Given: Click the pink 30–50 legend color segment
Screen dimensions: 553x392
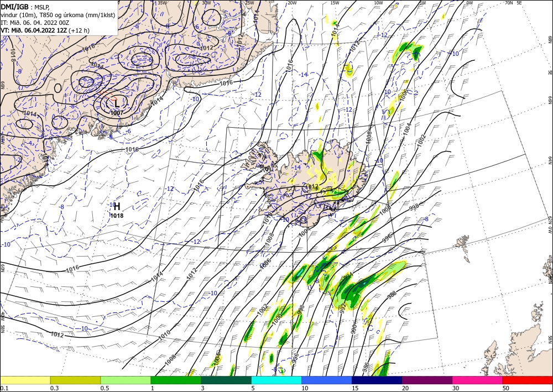Looking at the screenshot, I should [x=478, y=380].
